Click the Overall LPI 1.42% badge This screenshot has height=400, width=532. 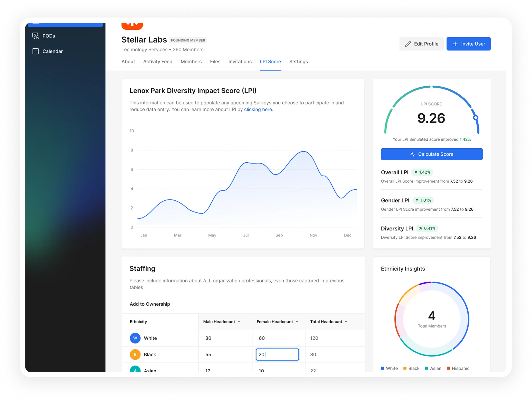pos(422,172)
